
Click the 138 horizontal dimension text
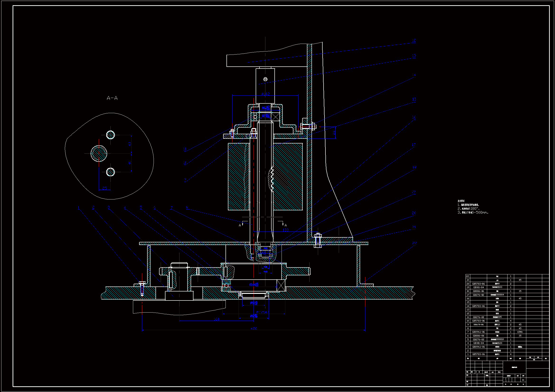coord(286,230)
